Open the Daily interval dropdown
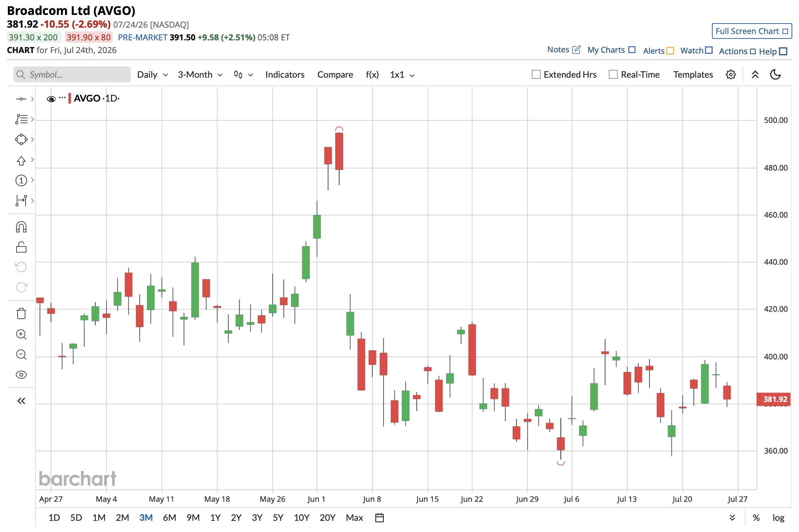Viewport: 799px width, 532px height. pyautogui.click(x=152, y=75)
